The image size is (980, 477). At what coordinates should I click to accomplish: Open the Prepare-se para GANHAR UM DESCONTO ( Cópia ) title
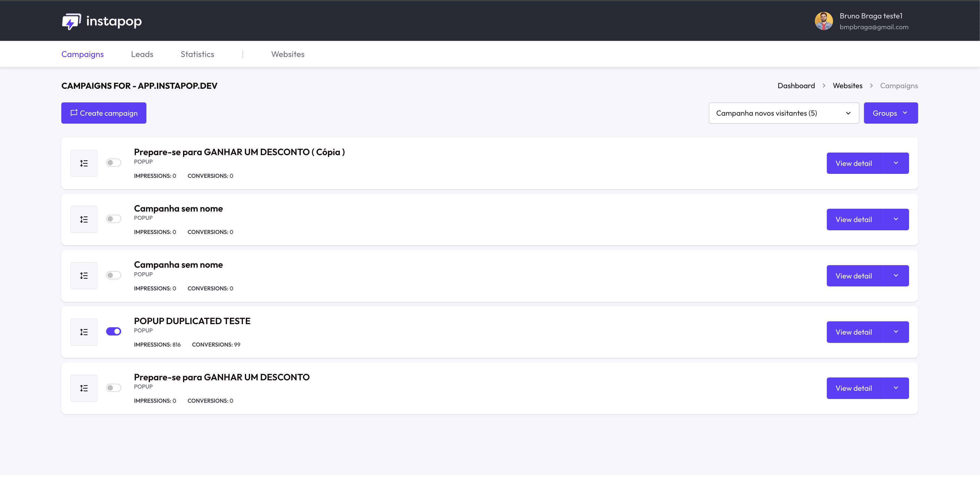239,152
